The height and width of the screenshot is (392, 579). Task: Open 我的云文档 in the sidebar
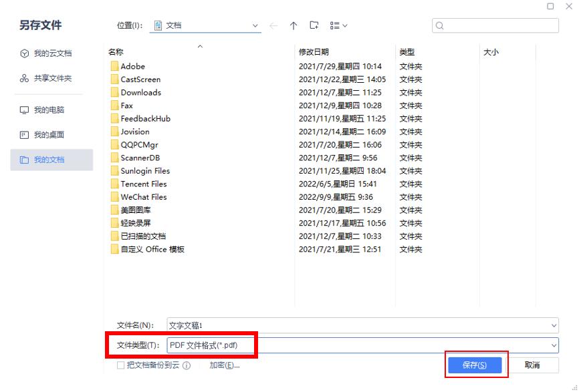[45, 53]
